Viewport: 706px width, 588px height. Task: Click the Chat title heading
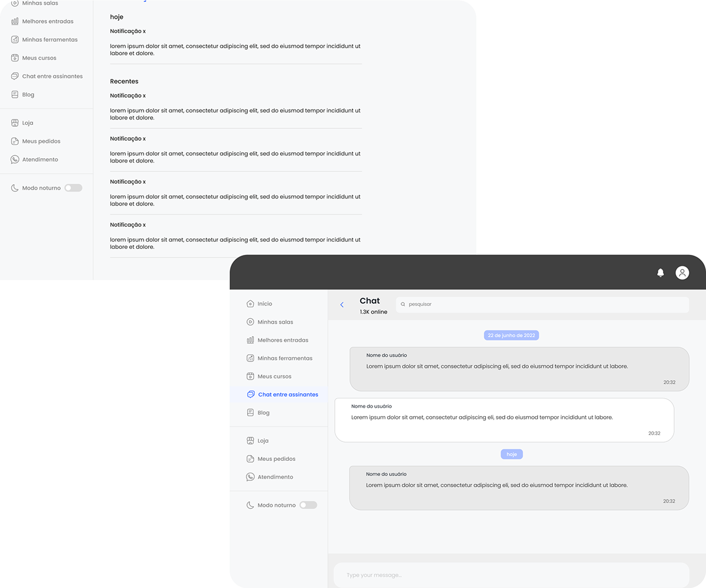coord(370,301)
